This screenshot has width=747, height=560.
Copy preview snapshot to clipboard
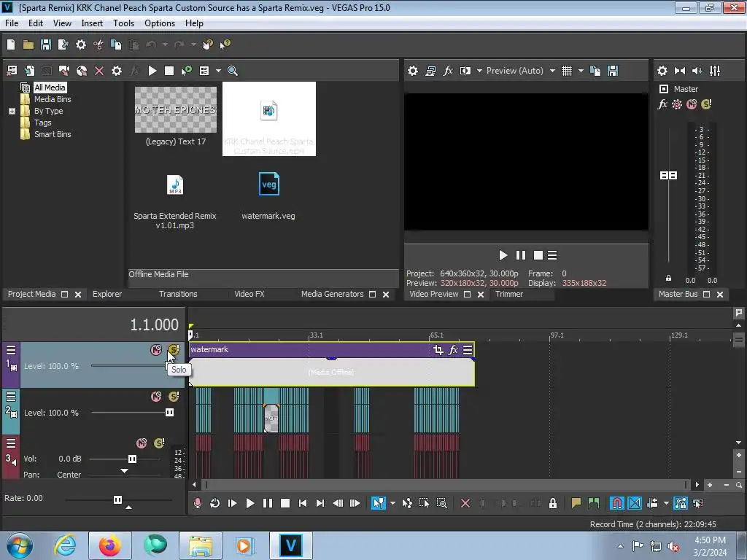[x=595, y=71]
